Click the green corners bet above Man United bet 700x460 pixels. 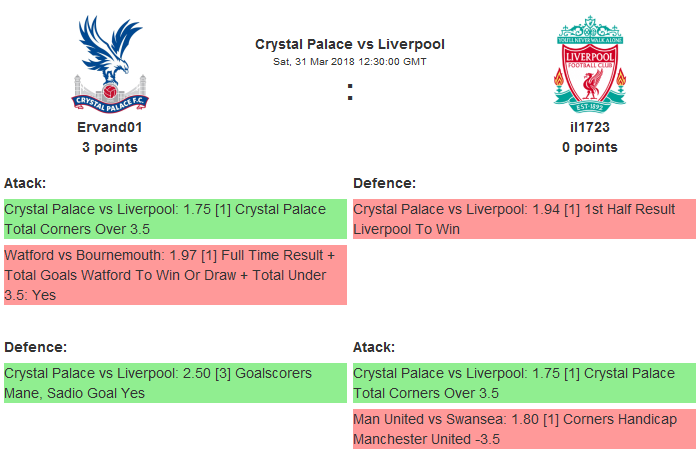(x=524, y=383)
